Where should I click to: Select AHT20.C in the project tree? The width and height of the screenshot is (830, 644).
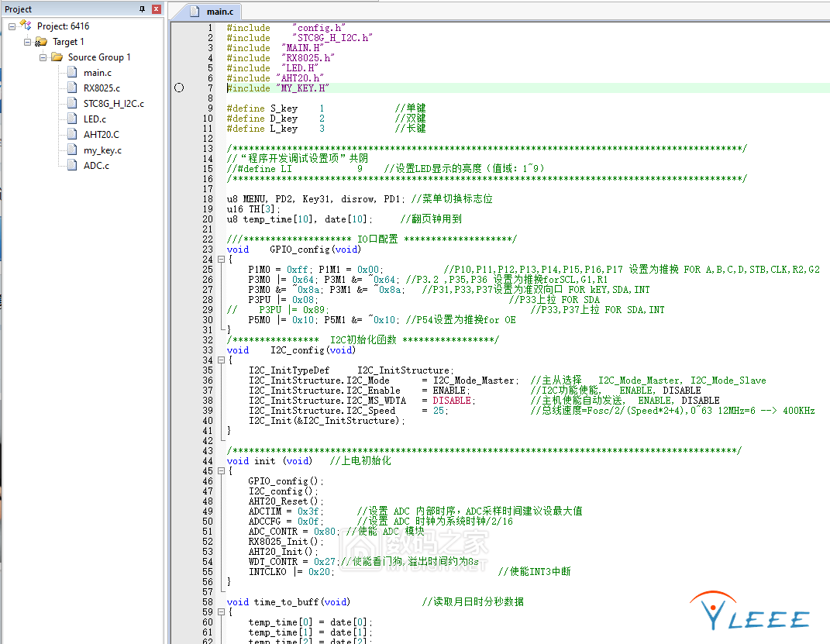click(101, 134)
